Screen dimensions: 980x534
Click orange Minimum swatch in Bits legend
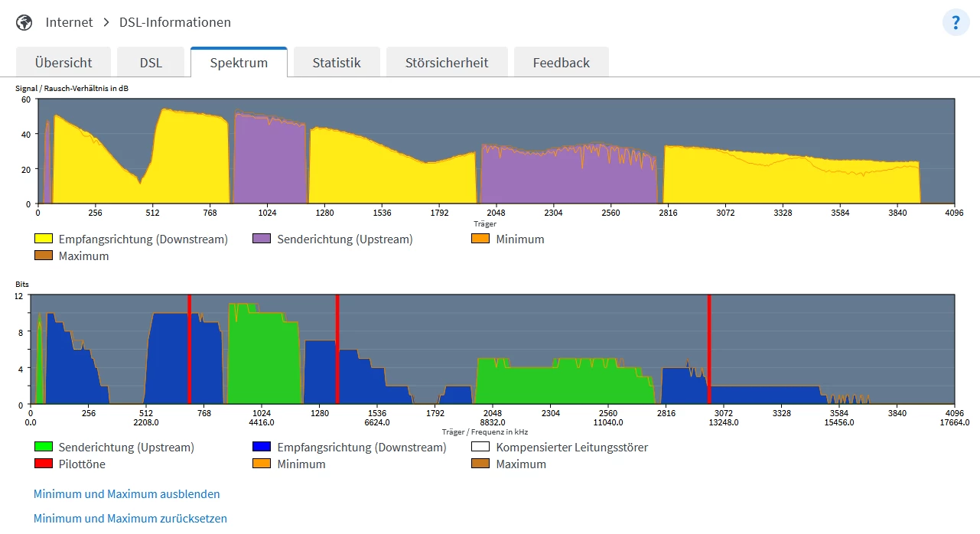262,464
